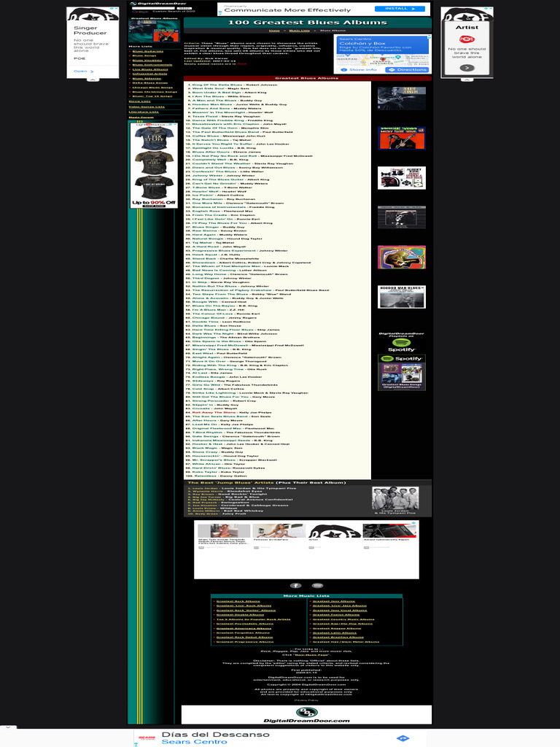Open the Influential Artists sidebar link
The width and height of the screenshot is (560, 747).
149,74
